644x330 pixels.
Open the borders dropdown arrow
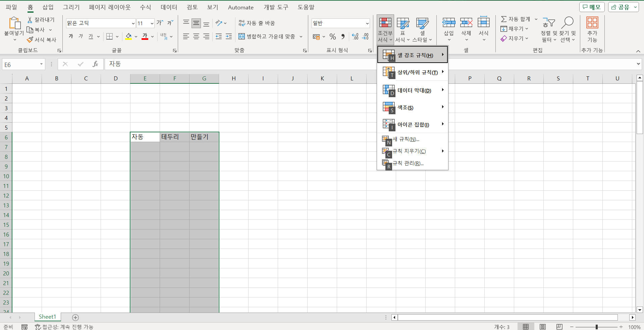(x=117, y=37)
